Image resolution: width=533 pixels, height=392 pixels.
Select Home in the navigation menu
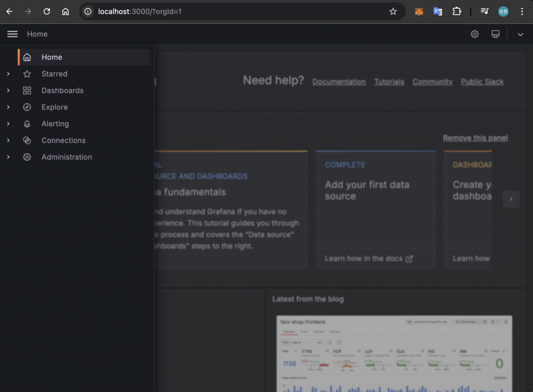[84, 57]
